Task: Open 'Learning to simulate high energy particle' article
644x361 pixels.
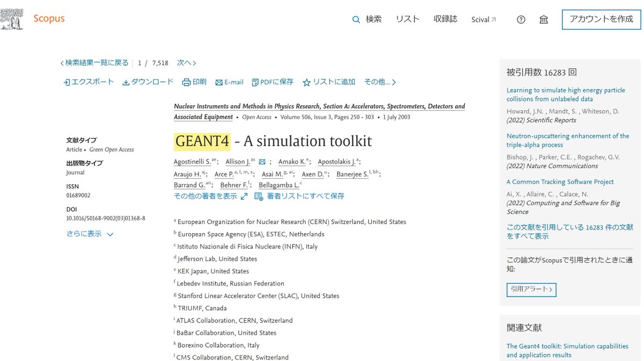Action: [x=566, y=95]
